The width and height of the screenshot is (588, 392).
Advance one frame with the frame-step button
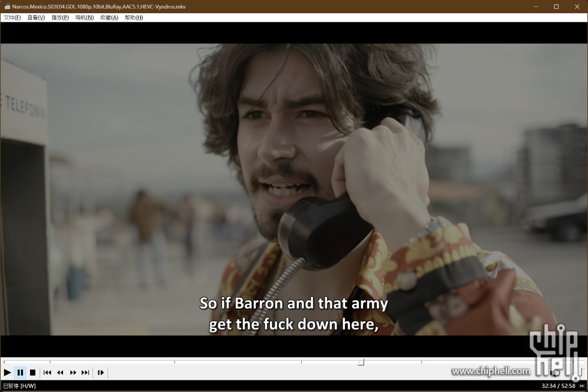point(101,373)
